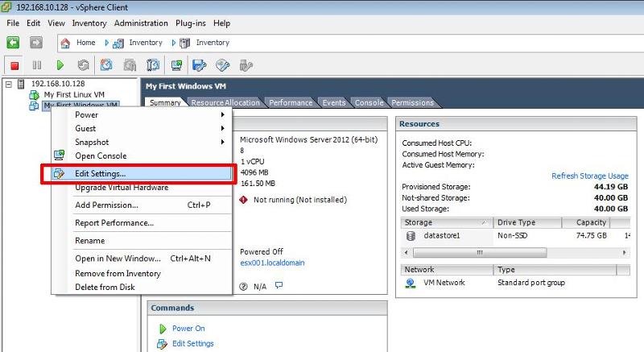
Task: Click the datastore1 disk icon
Action: pyautogui.click(x=411, y=236)
